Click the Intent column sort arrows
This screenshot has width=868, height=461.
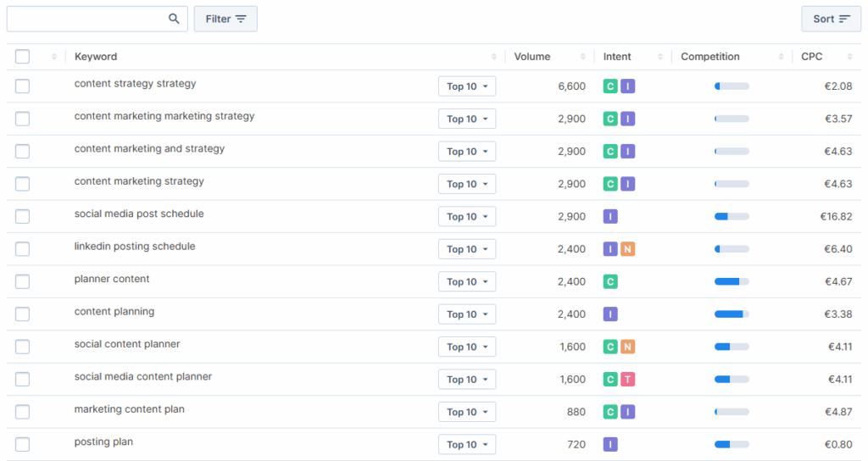tap(659, 57)
